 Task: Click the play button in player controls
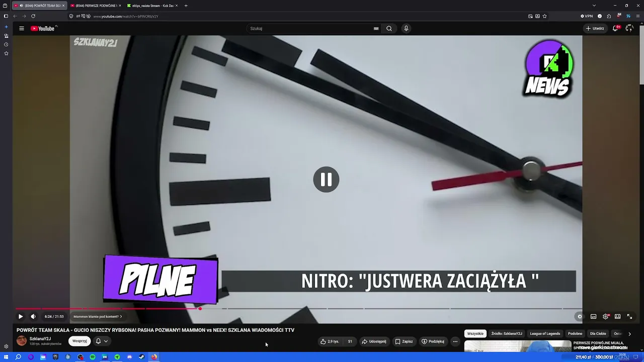(21, 317)
